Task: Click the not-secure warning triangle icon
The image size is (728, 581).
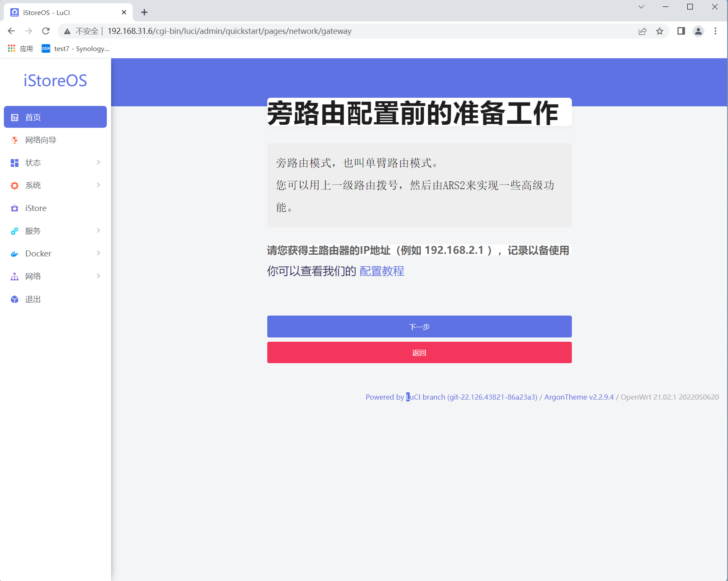Action: 67,31
